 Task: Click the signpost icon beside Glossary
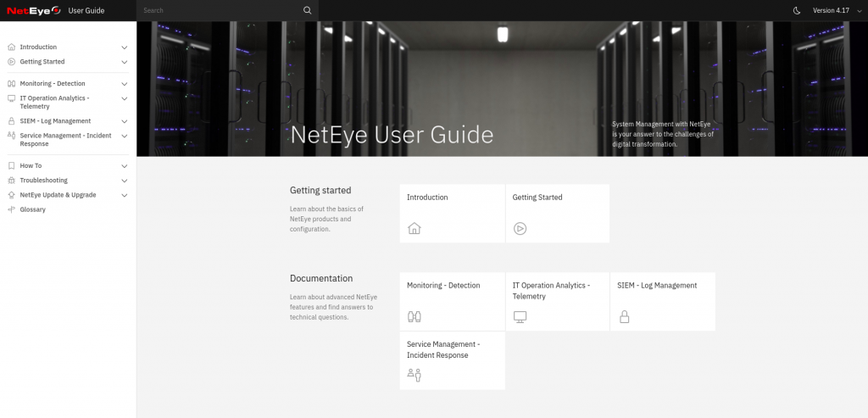(12, 209)
